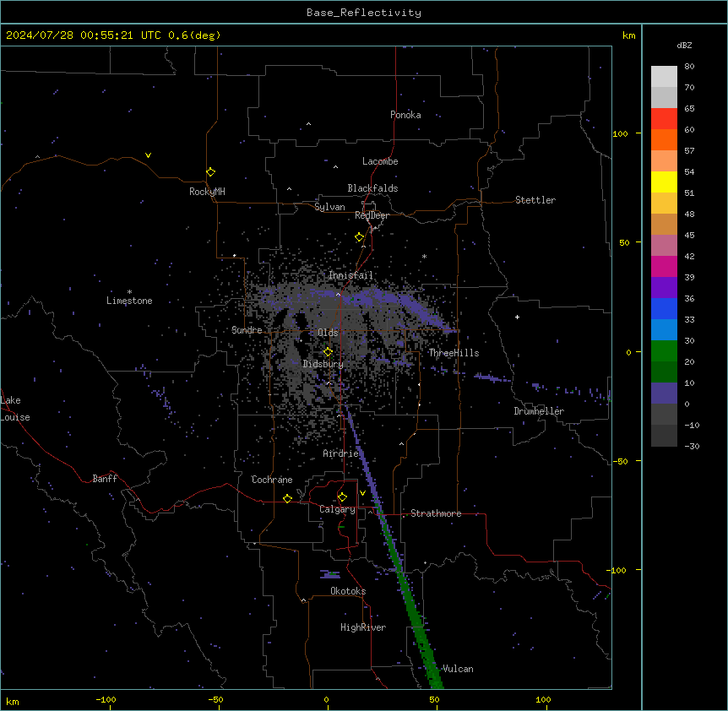Click the Innisfail town label
728x711 pixels.
click(x=350, y=275)
